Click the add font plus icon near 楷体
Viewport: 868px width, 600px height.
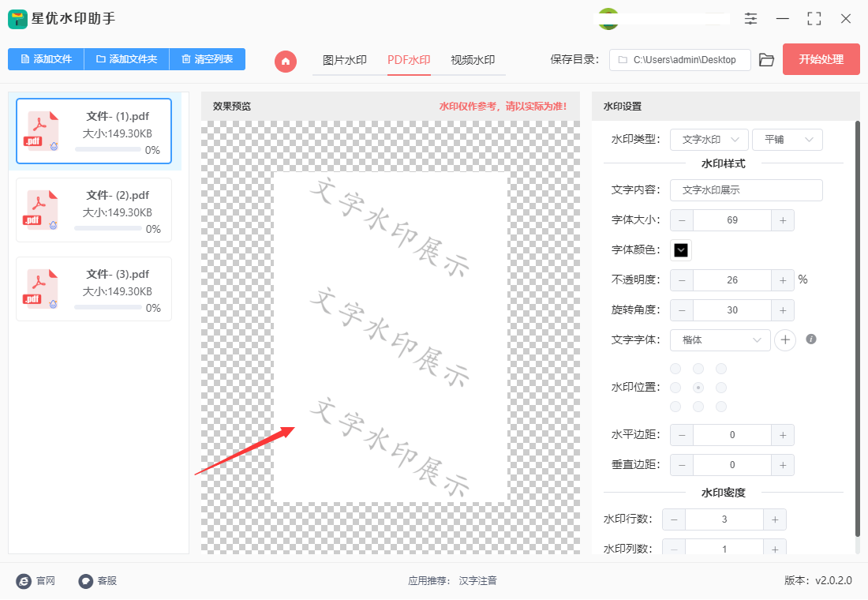coord(785,339)
